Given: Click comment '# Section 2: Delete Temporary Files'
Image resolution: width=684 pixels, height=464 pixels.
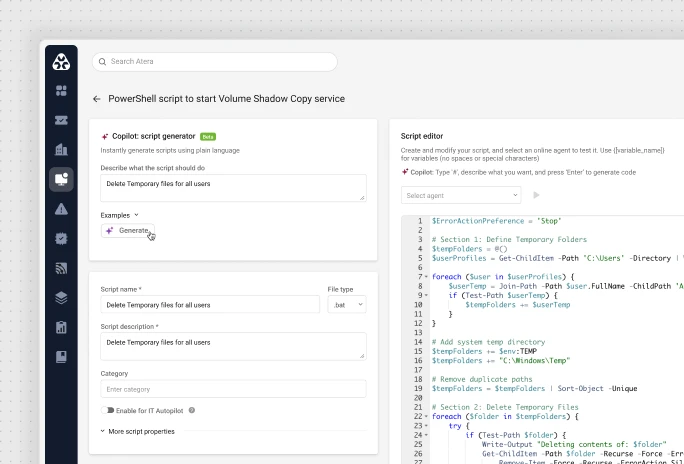Looking at the screenshot, I should pos(505,407).
